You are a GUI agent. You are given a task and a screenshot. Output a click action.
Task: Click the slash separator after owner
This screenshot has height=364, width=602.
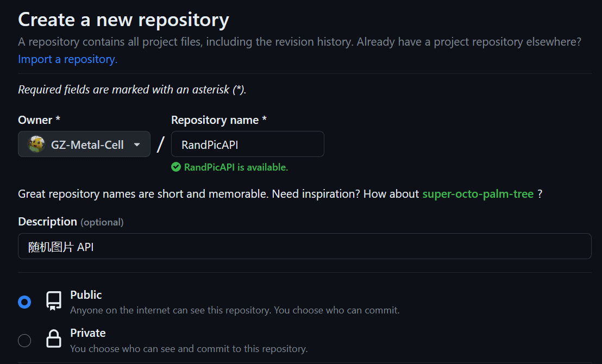(x=160, y=145)
